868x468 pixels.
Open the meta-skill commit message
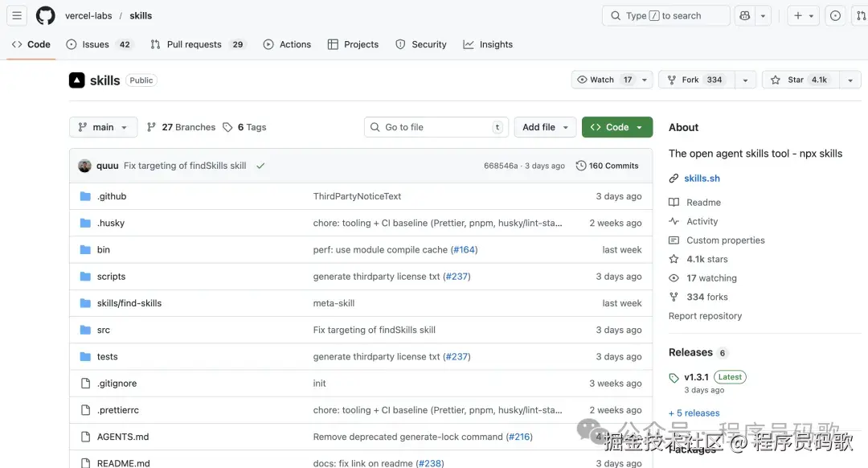334,303
